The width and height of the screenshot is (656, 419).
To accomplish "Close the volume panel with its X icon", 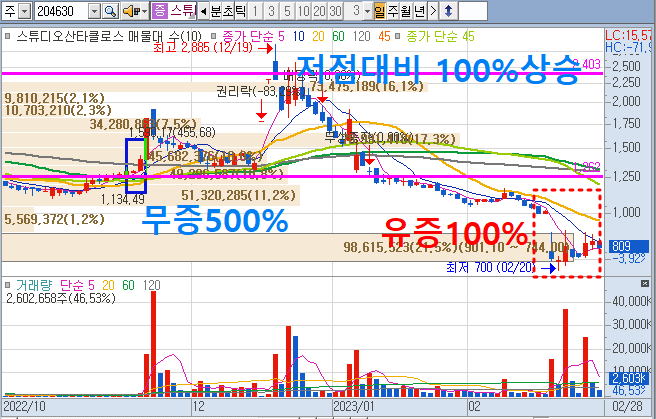I will pyautogui.click(x=645, y=284).
